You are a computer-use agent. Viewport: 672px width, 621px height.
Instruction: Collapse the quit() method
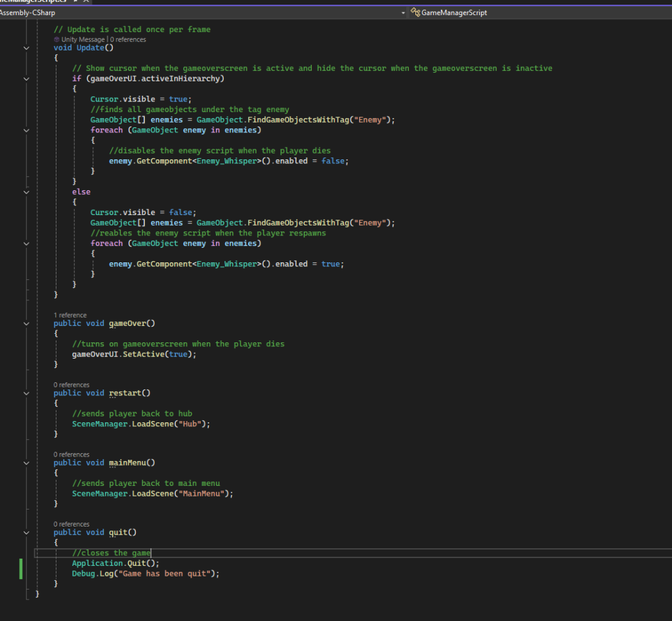[x=26, y=532]
